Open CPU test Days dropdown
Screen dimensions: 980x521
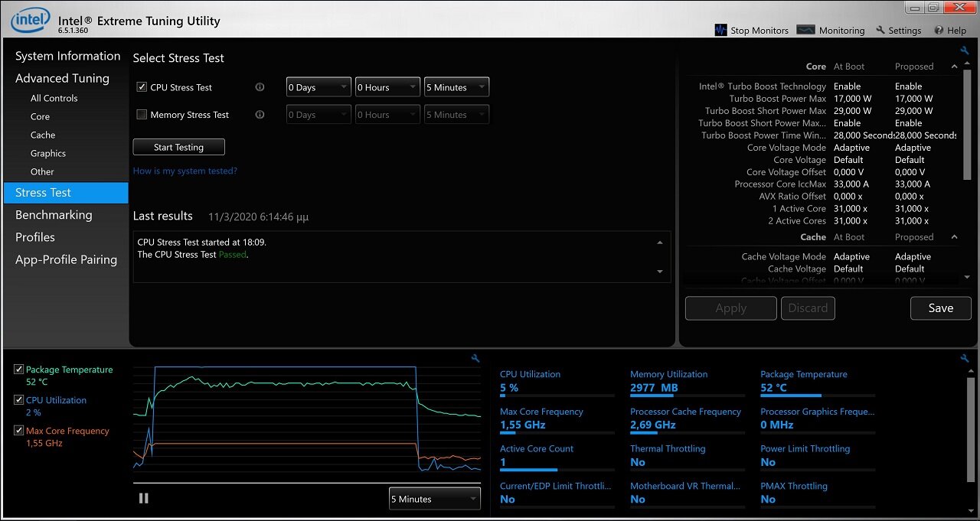click(x=318, y=87)
